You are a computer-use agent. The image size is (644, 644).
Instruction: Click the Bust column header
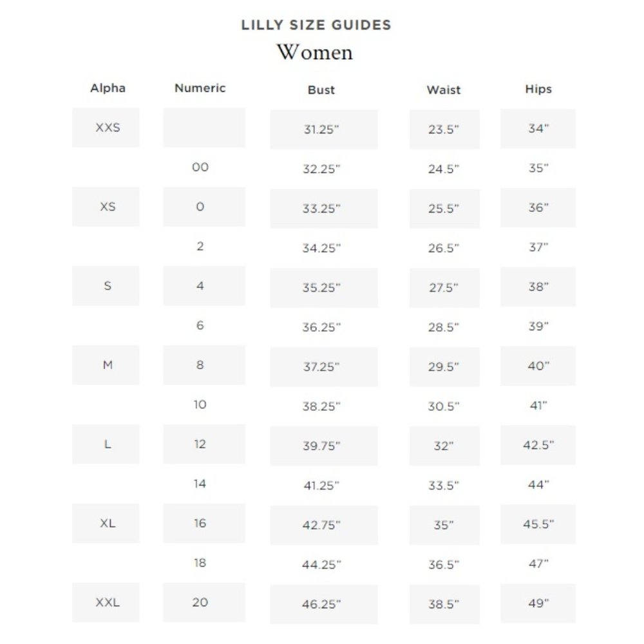(x=321, y=90)
